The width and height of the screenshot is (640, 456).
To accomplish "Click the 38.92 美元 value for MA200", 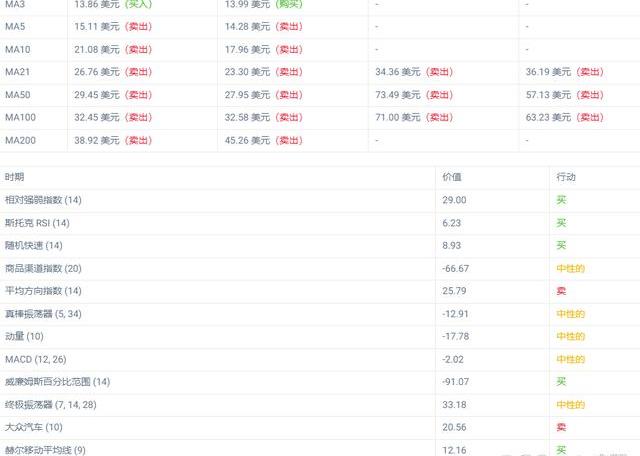I will click(x=96, y=140).
